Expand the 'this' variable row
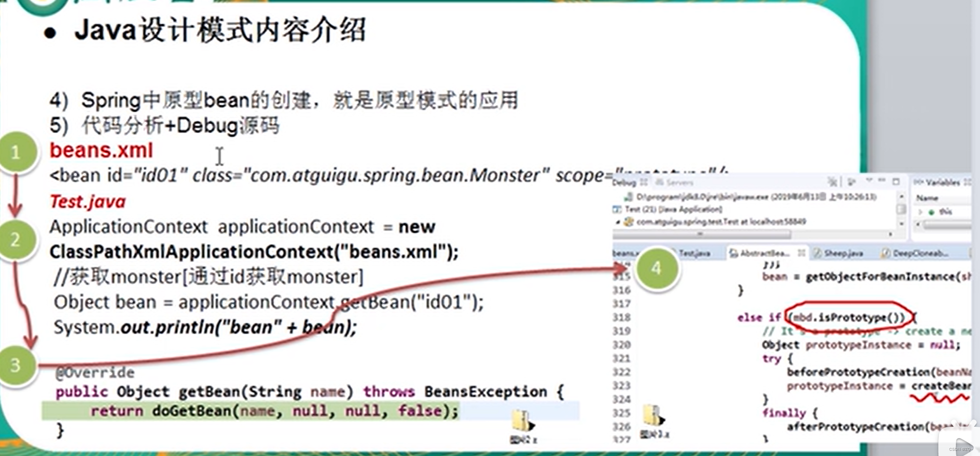Screen dimensions: 980x456 (x=920, y=212)
